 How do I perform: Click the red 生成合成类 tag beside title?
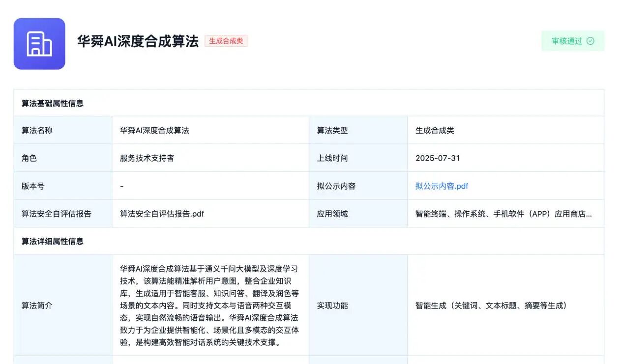[226, 41]
